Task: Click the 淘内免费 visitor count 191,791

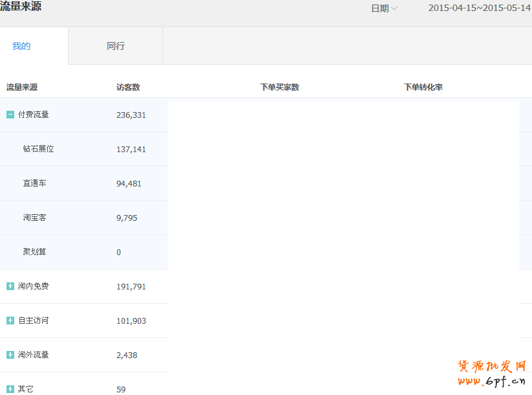Action: (x=131, y=286)
